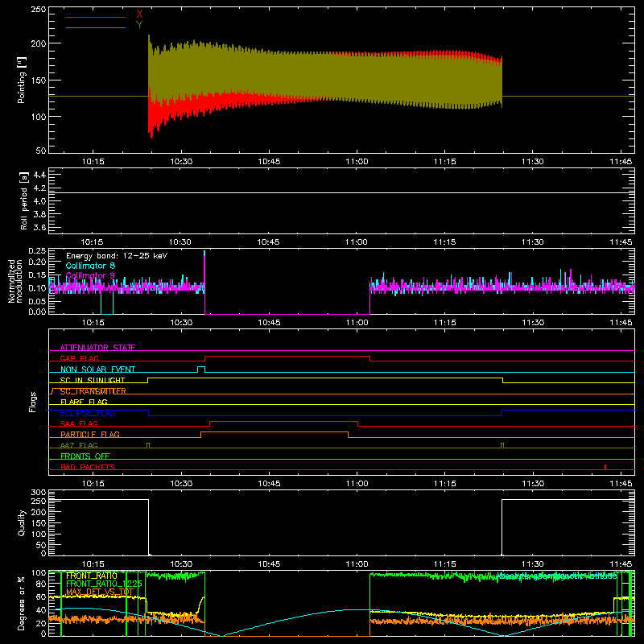The image size is (644, 644).
Task: Click the 'Roll period [s]' axis title
Action: coord(24,200)
